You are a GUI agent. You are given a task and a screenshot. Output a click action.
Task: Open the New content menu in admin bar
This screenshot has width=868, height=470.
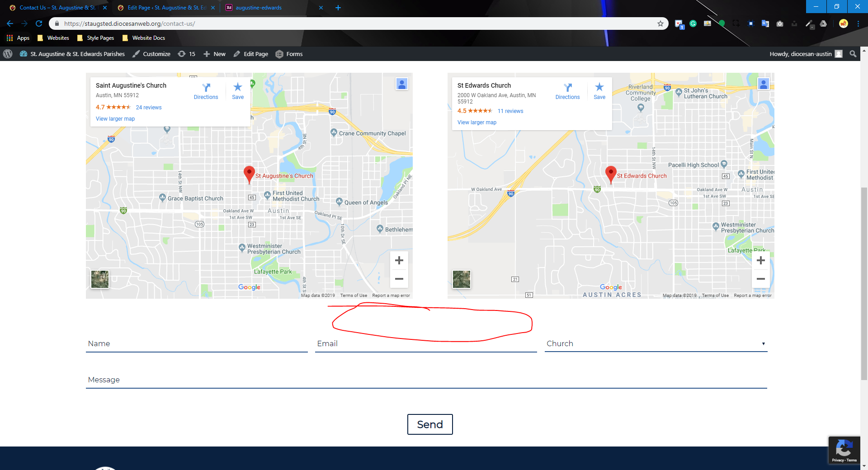214,54
